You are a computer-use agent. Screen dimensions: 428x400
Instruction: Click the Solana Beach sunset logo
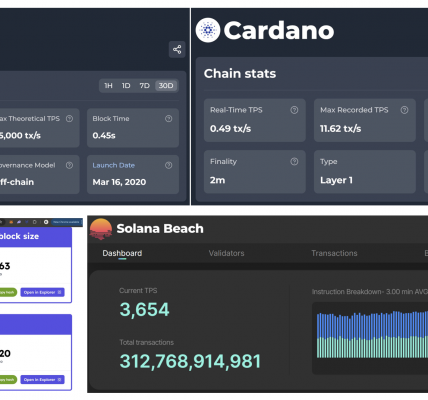click(x=101, y=229)
